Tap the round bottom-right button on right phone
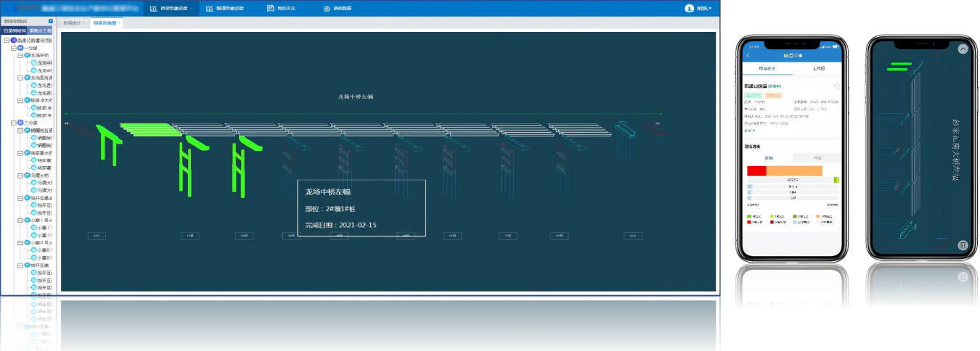 pyautogui.click(x=963, y=245)
